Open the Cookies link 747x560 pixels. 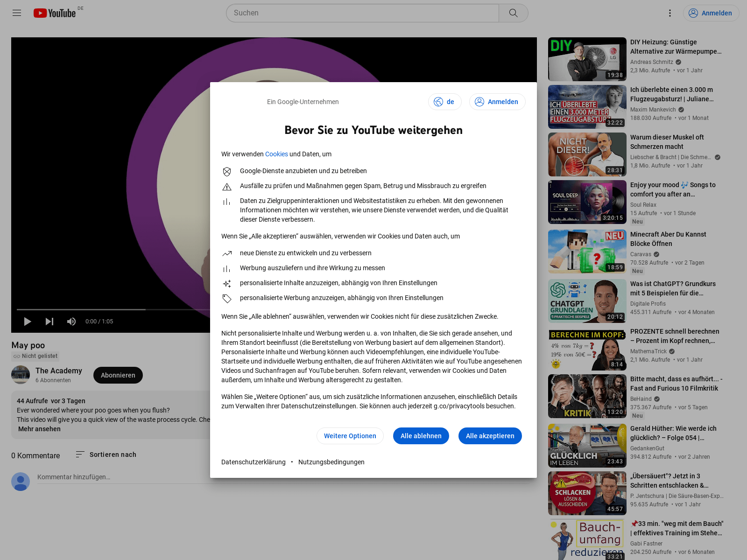[x=276, y=154]
